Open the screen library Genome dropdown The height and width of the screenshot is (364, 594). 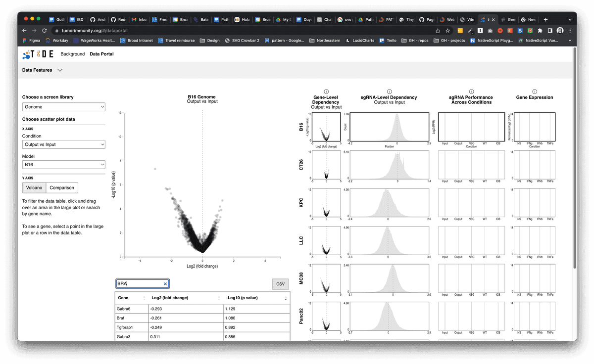tap(64, 107)
